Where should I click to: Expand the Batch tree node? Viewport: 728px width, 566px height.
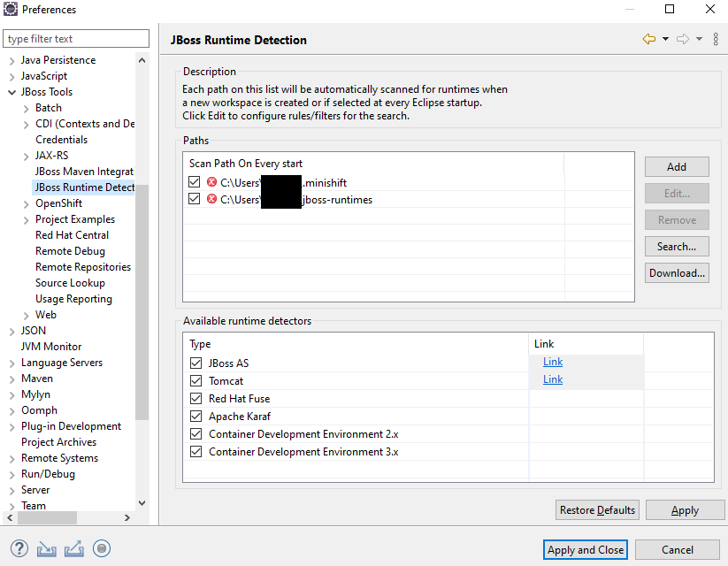click(x=27, y=109)
